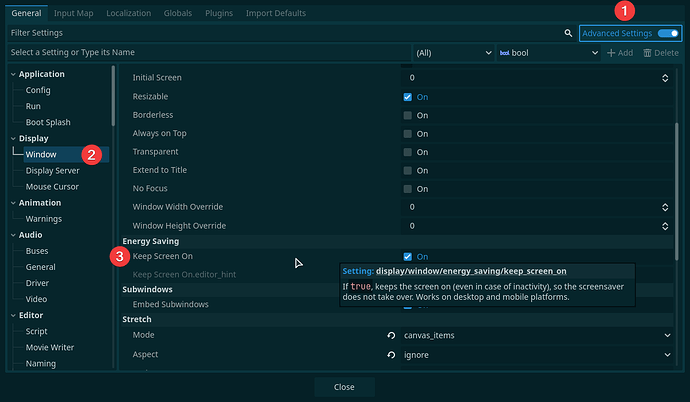Click the search magnifier icon in Filter Settings
Viewport: 690px width, 402px height.
[x=568, y=33]
